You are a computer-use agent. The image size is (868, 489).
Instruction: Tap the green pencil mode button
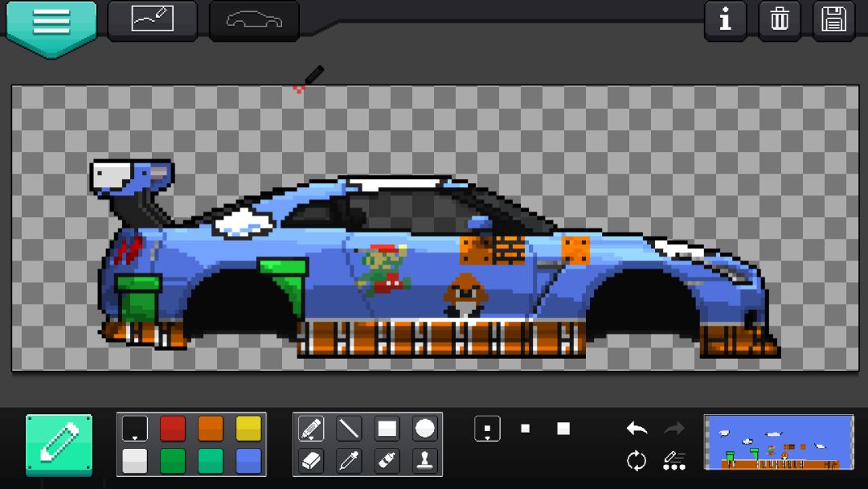coord(59,445)
